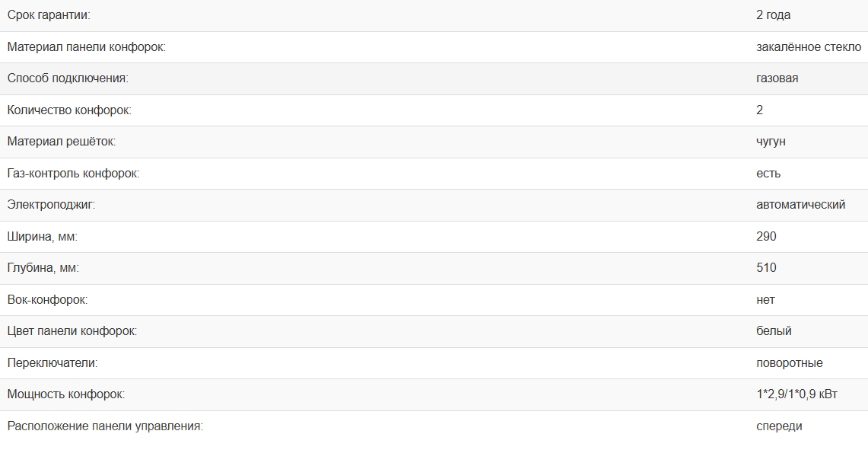Click the '2 года' warranty value
This screenshot has height=450, width=868.
click(x=774, y=15)
